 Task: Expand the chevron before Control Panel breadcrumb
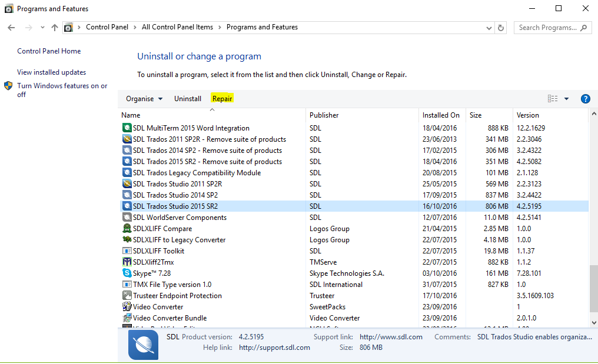[79, 28]
